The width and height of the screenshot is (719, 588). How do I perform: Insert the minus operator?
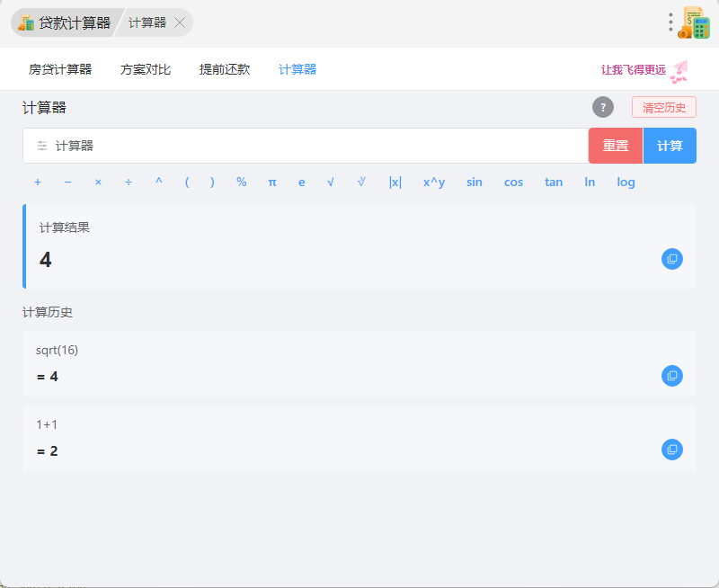(x=68, y=183)
